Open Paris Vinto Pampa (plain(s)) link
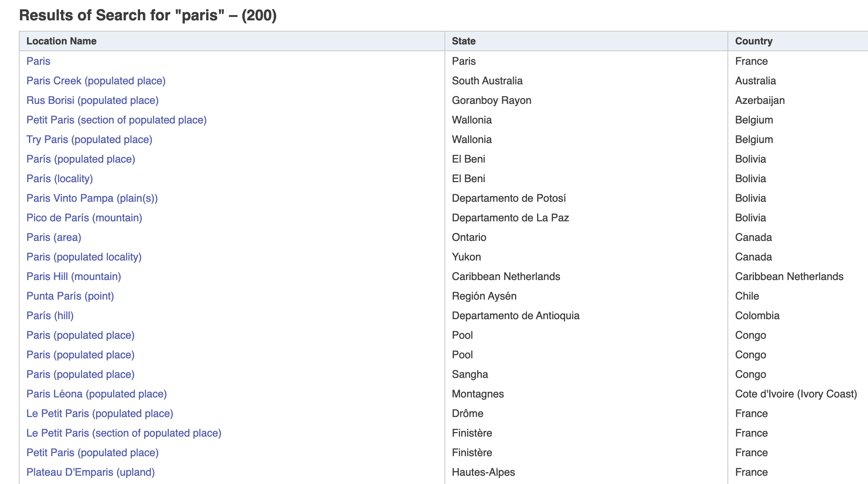868x484 pixels. (92, 198)
